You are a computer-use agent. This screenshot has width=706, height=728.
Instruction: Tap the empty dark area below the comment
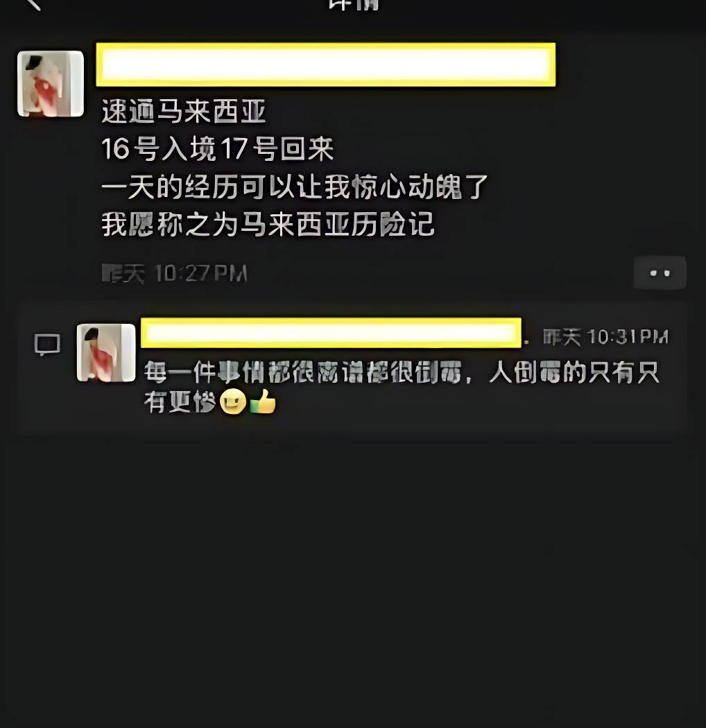point(353,580)
